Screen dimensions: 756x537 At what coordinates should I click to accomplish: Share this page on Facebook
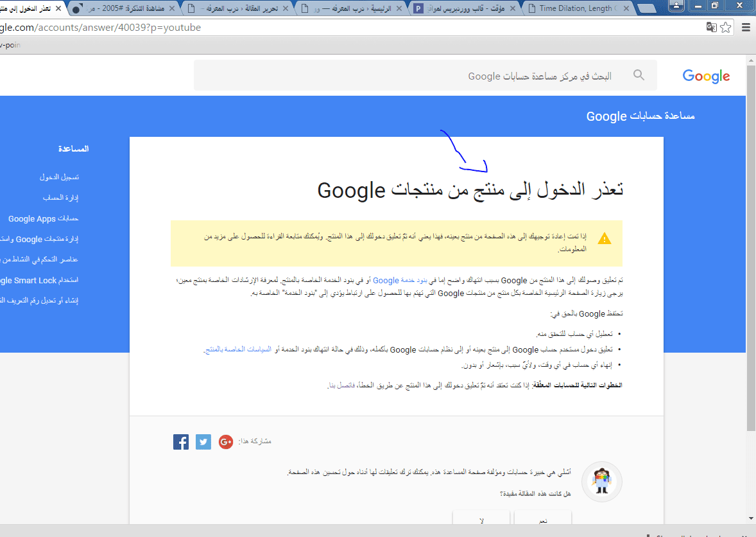(x=181, y=441)
